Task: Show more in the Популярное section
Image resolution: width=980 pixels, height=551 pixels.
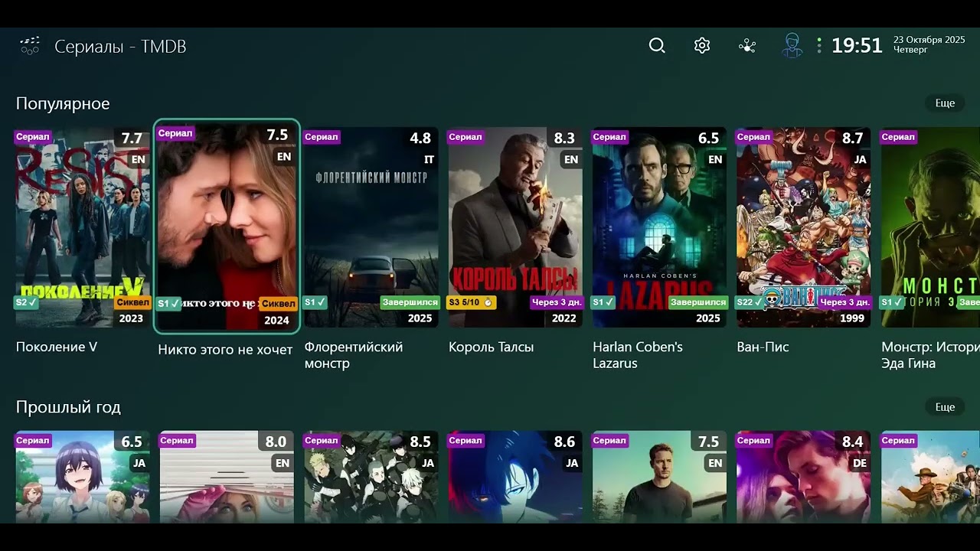Action: pyautogui.click(x=945, y=103)
